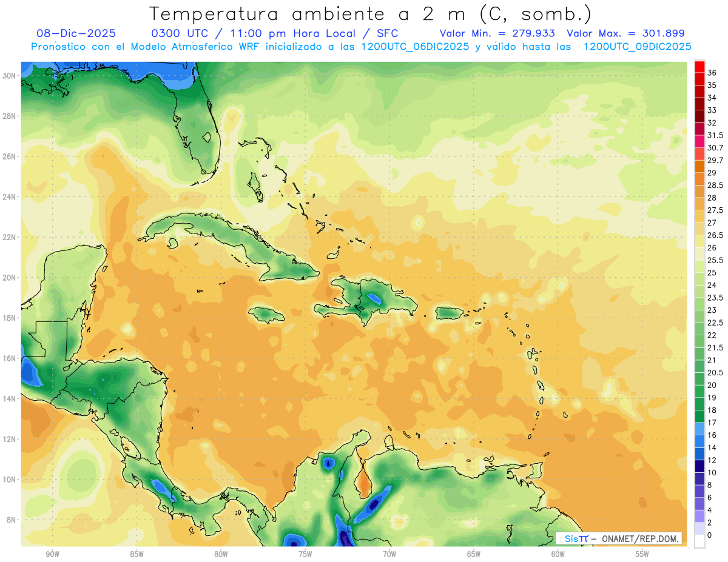Image resolution: width=728 pixels, height=562 pixels.
Task: Click legend value 23.5
Action: click(715, 298)
